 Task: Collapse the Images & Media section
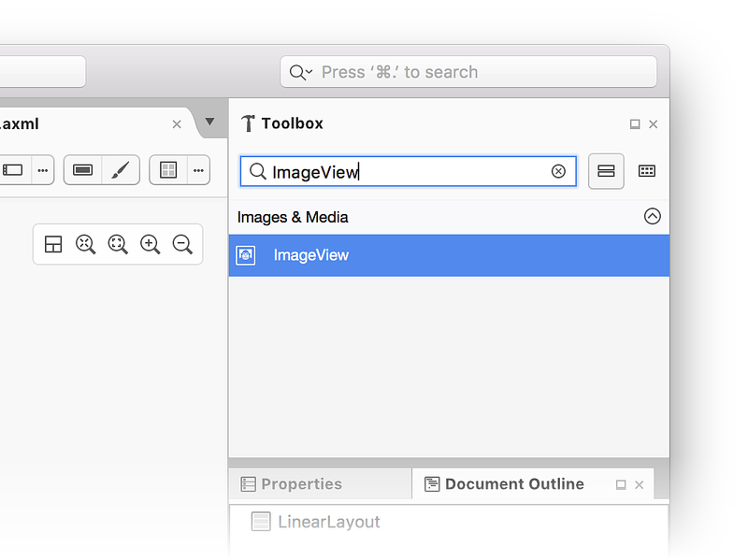(652, 216)
